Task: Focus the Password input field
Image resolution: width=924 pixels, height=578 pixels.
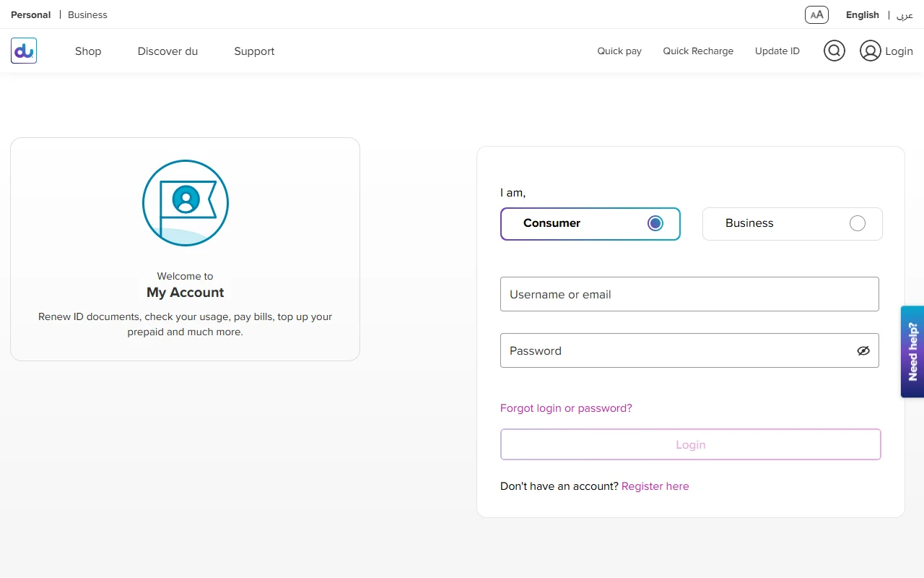Action: (x=689, y=350)
